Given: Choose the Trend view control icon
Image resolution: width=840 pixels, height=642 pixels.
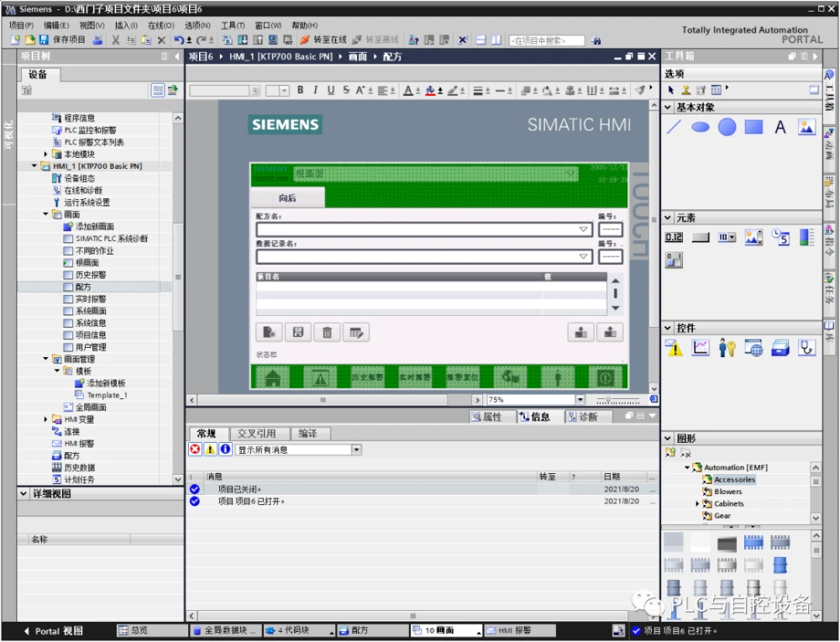Looking at the screenshot, I should pos(701,348).
